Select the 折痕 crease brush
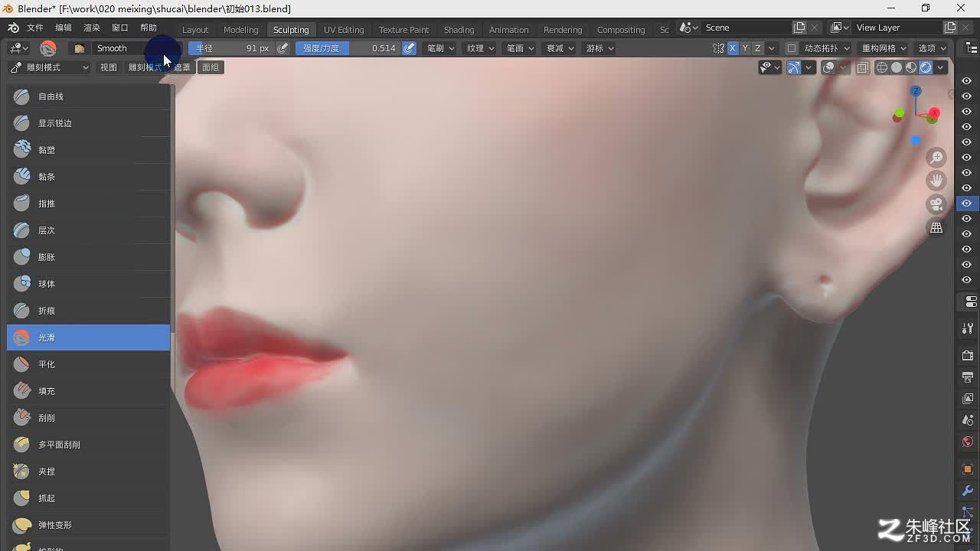Image resolution: width=980 pixels, height=551 pixels. click(88, 311)
